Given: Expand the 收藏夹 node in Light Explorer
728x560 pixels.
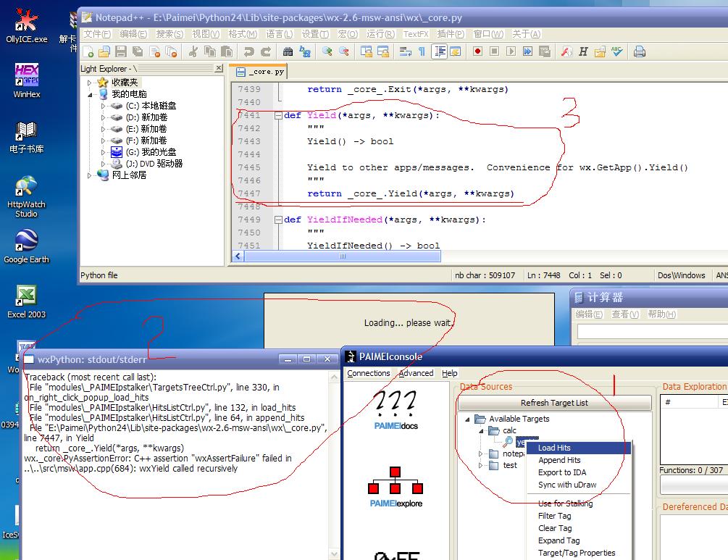Looking at the screenshot, I should tap(89, 83).
